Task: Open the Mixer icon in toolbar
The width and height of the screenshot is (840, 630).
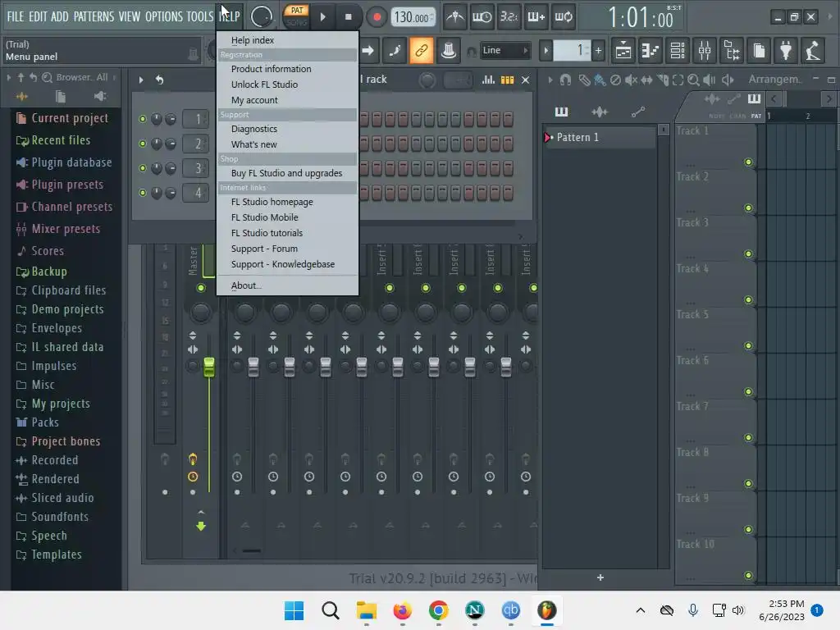Action: (x=705, y=51)
